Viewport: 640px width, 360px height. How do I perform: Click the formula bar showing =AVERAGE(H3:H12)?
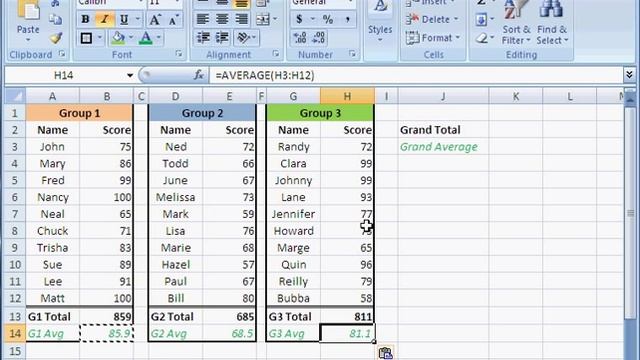click(x=416, y=76)
